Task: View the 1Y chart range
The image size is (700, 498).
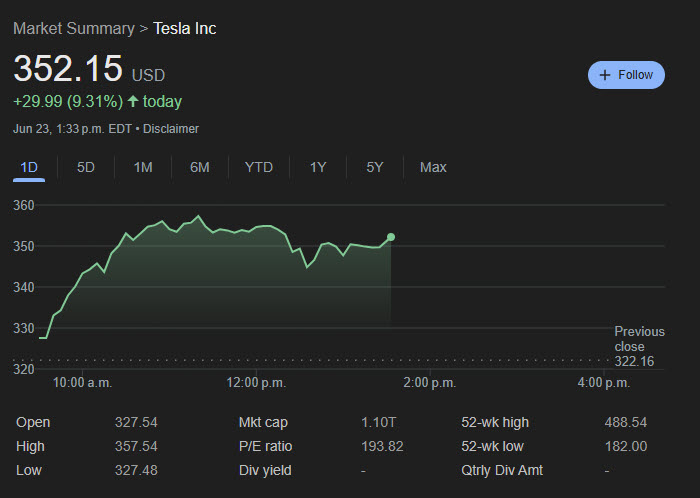Action: pyautogui.click(x=318, y=167)
